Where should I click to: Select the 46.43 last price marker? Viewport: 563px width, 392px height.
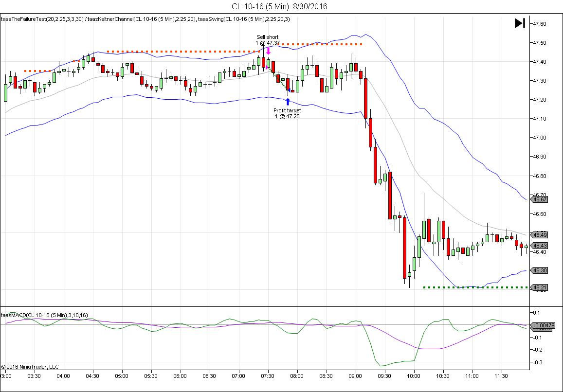point(540,246)
